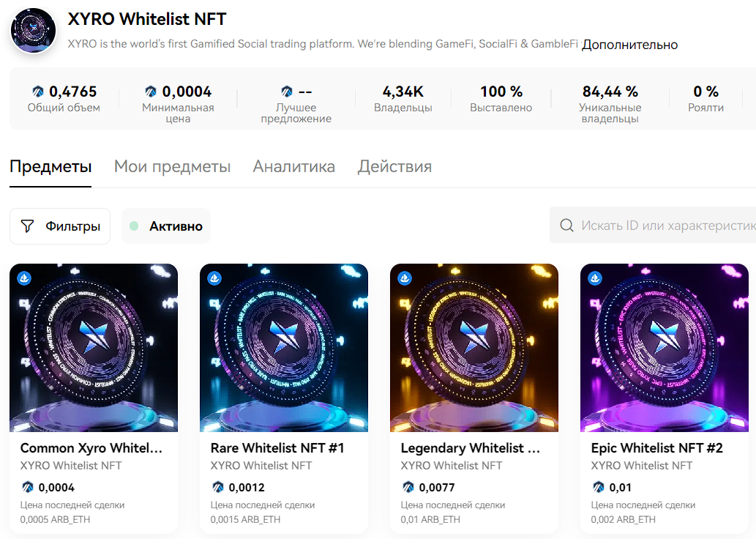Switch to the Аналитика tab
Image resolution: width=756 pixels, height=539 pixels.
pos(293,166)
